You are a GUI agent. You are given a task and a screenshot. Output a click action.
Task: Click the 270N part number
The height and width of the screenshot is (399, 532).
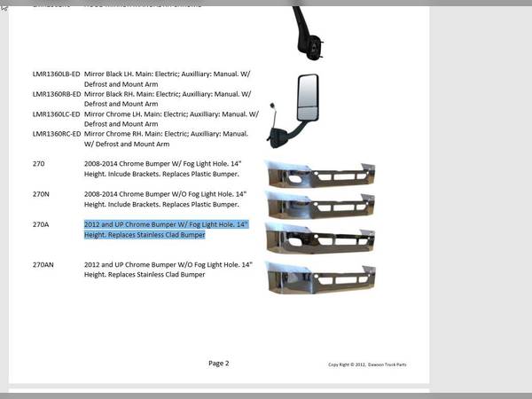[x=41, y=193]
